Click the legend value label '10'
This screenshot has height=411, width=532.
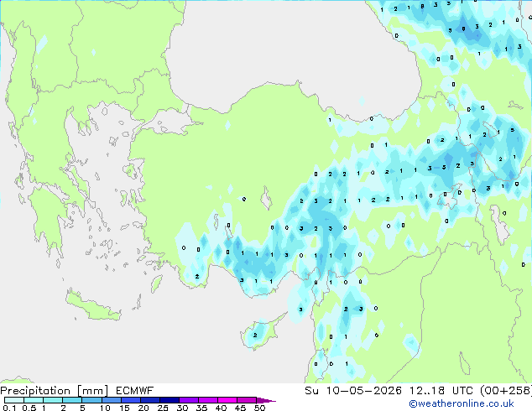[105, 408]
